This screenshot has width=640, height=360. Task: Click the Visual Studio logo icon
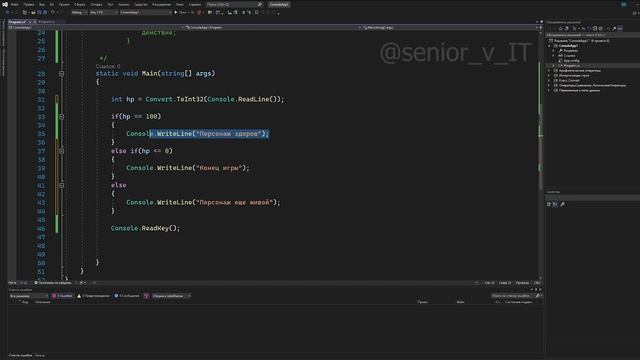5,4
